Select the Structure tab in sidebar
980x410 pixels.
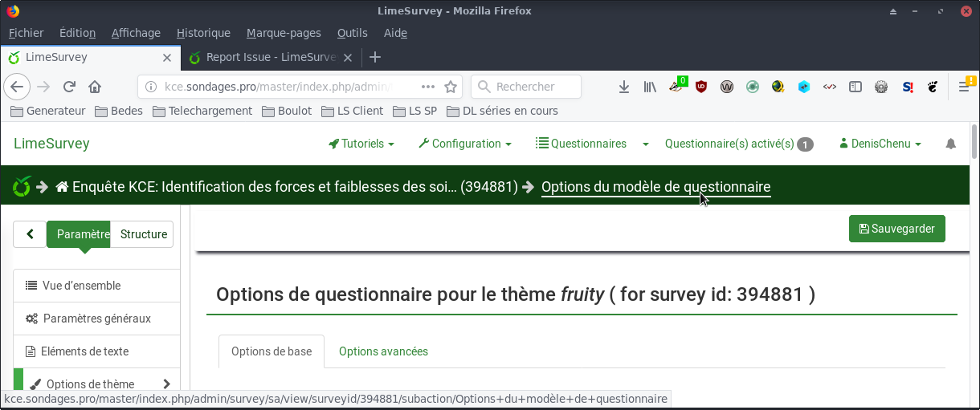pos(143,234)
